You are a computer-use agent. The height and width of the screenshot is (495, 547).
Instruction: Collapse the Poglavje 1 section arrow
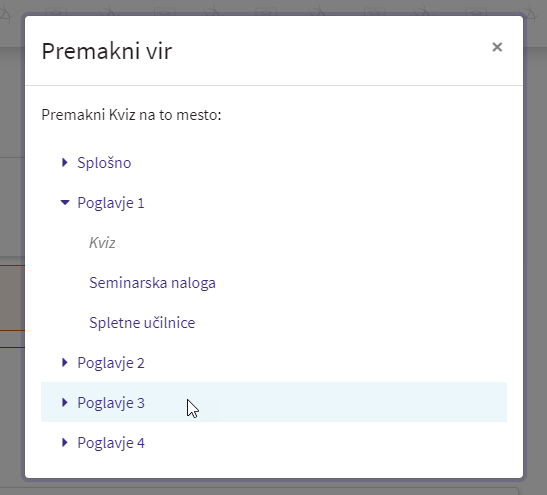[65, 202]
